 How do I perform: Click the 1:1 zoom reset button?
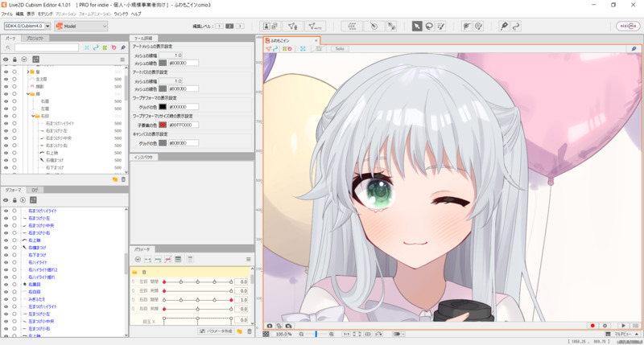[346, 335]
